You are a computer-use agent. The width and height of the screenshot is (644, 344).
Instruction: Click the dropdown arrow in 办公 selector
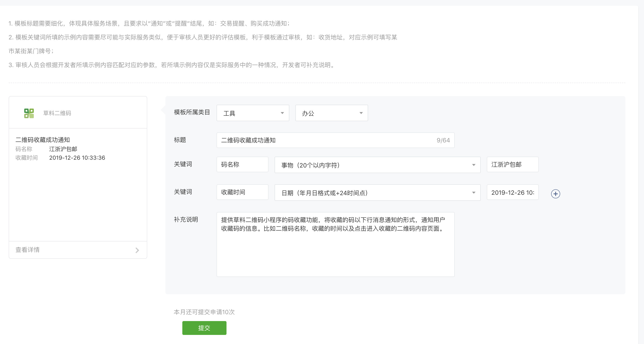coord(361,113)
